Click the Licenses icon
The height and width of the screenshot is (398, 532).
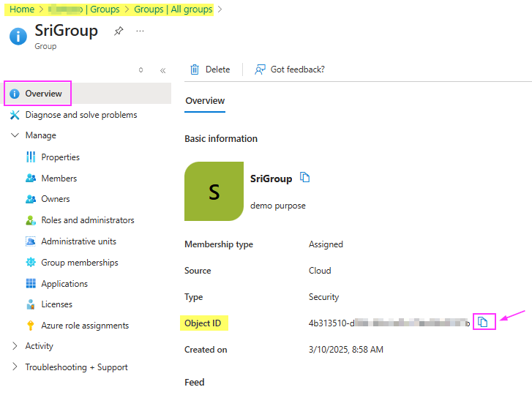(x=31, y=304)
